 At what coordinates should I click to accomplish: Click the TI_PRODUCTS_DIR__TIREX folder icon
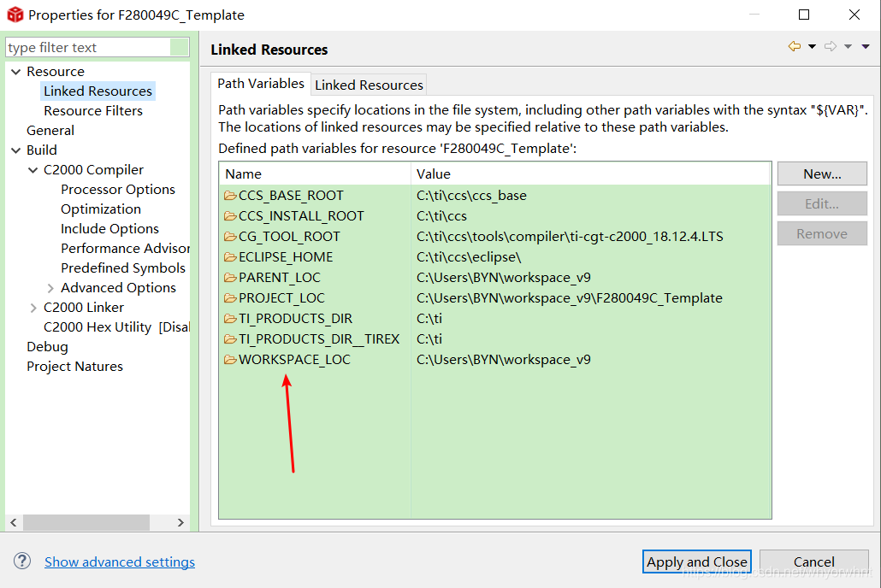tap(230, 338)
